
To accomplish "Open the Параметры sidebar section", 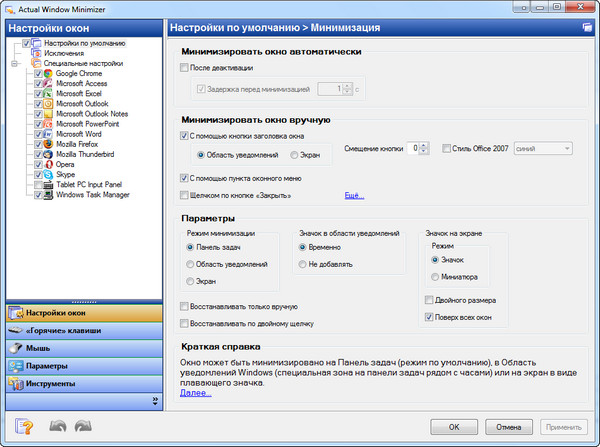I will click(x=84, y=366).
